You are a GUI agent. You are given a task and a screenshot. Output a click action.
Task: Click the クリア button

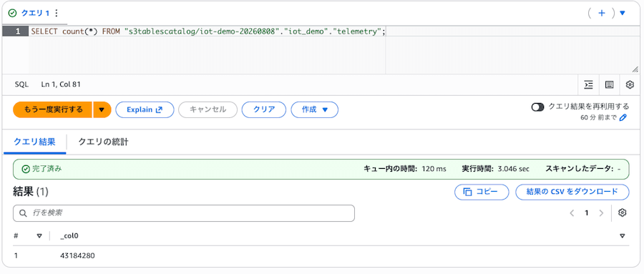pos(264,109)
